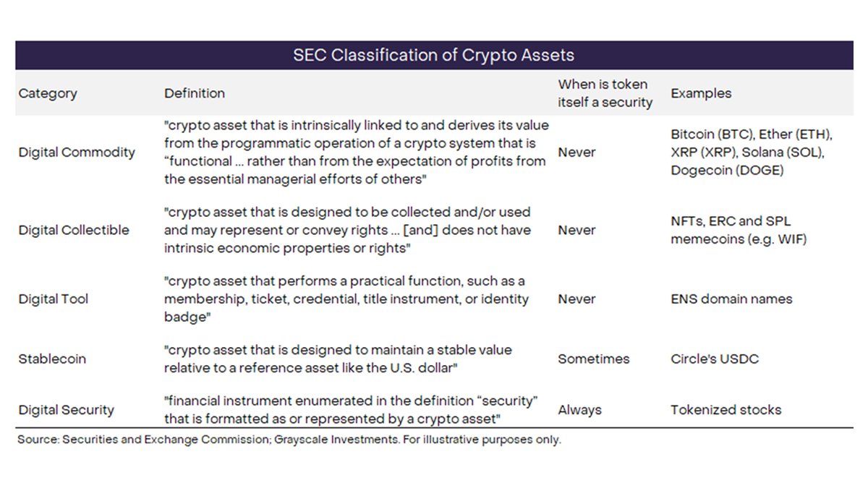Screen dimensions: 868x488
Task: Select the 'Digital Tool' category cell
Action: (x=54, y=299)
